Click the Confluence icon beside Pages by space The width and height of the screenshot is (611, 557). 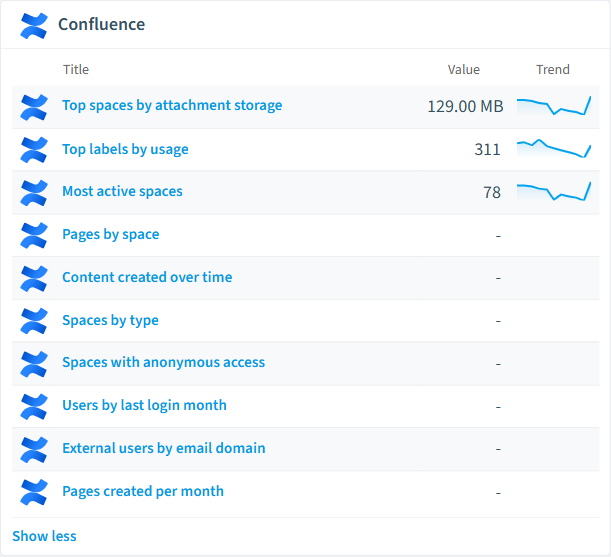34,235
